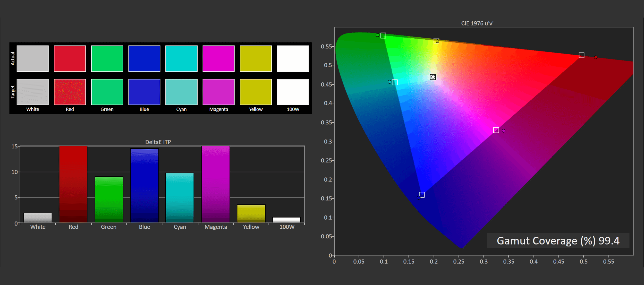Click the Actual Yellow color swatch
The height and width of the screenshot is (285, 644).
[x=256, y=59]
